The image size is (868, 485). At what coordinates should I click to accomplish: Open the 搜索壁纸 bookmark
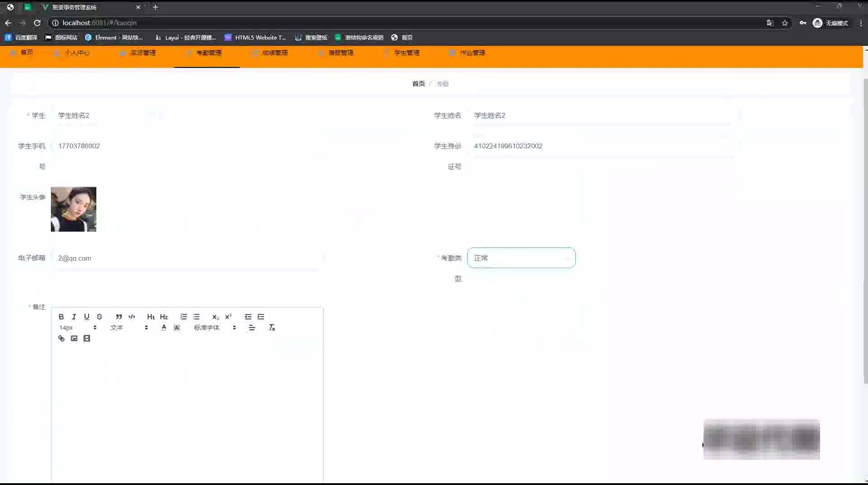tap(311, 38)
